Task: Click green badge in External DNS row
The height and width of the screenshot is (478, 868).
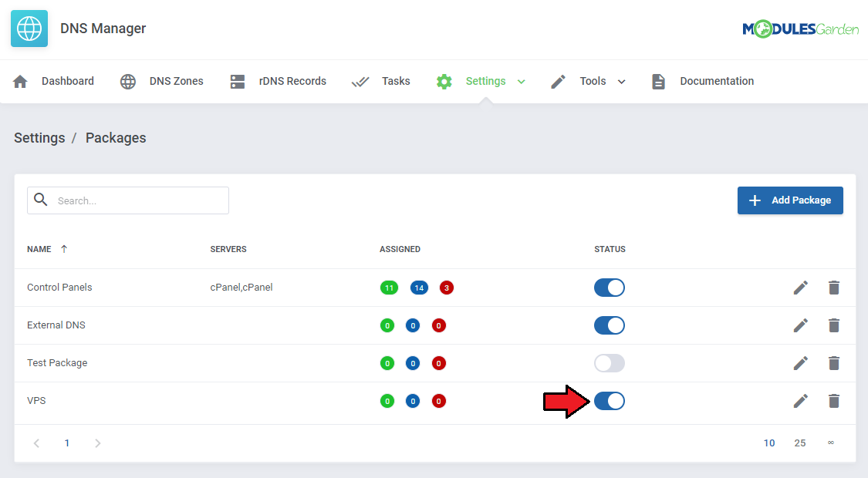Action: (x=387, y=325)
